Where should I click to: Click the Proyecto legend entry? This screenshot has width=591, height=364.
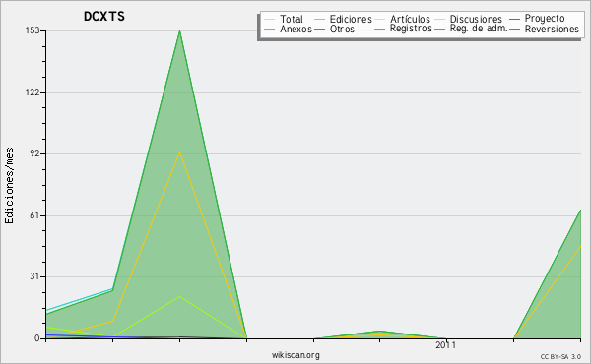tap(537, 19)
